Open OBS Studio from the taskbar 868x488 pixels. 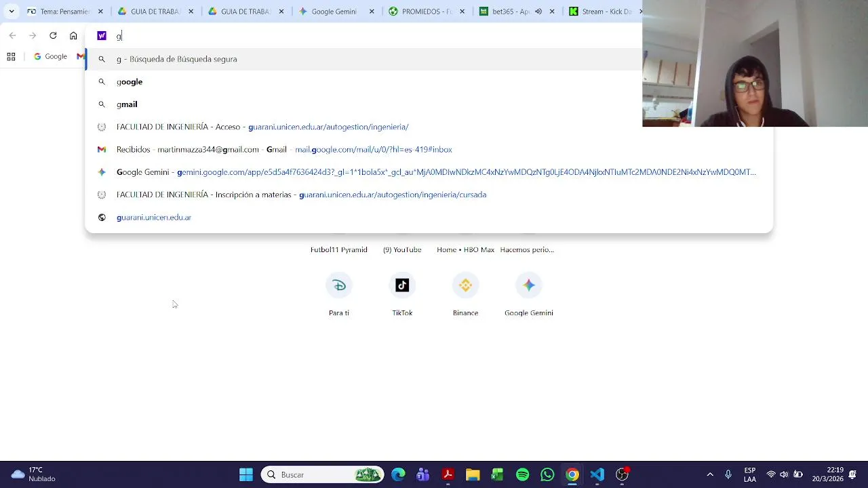coord(622,474)
